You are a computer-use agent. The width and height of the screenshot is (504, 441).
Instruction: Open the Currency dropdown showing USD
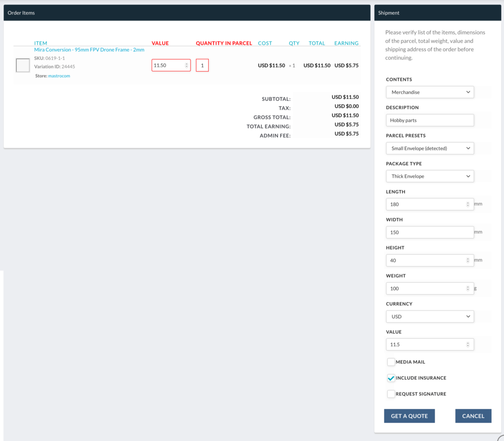click(430, 317)
